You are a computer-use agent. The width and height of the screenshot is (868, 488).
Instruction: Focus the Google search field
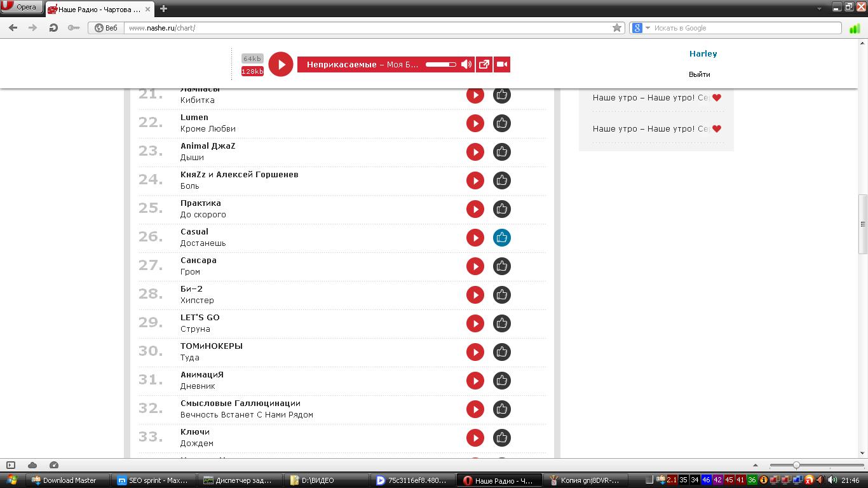[747, 28]
